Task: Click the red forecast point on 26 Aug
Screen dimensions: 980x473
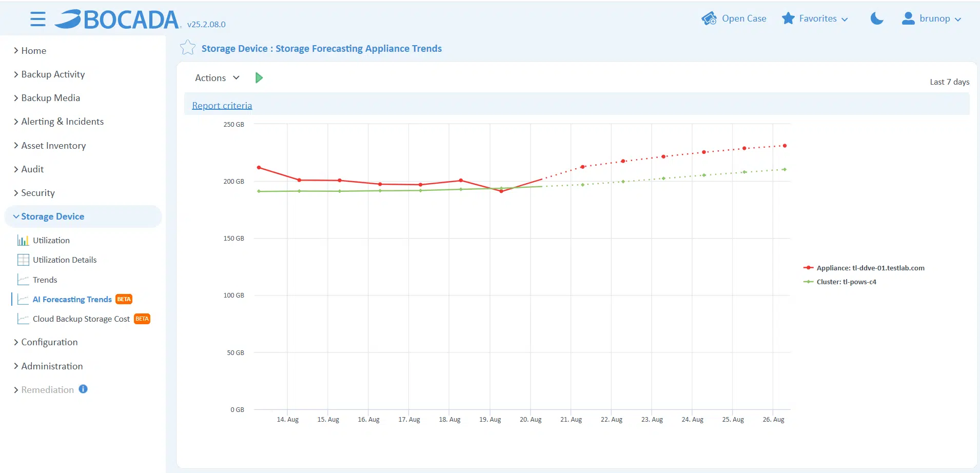Action: (785, 146)
